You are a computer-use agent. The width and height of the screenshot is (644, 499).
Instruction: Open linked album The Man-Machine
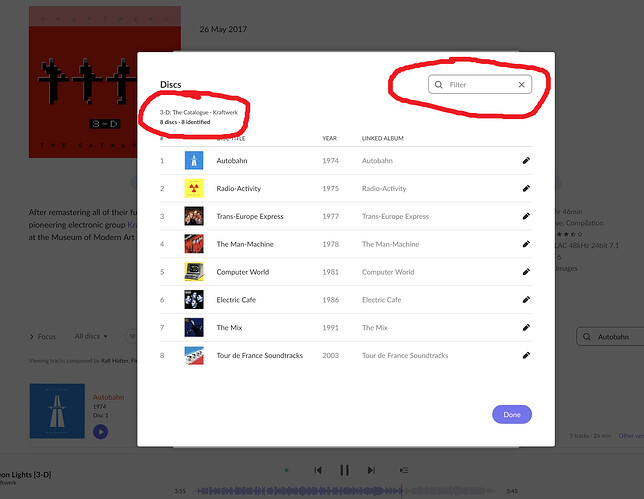point(390,244)
